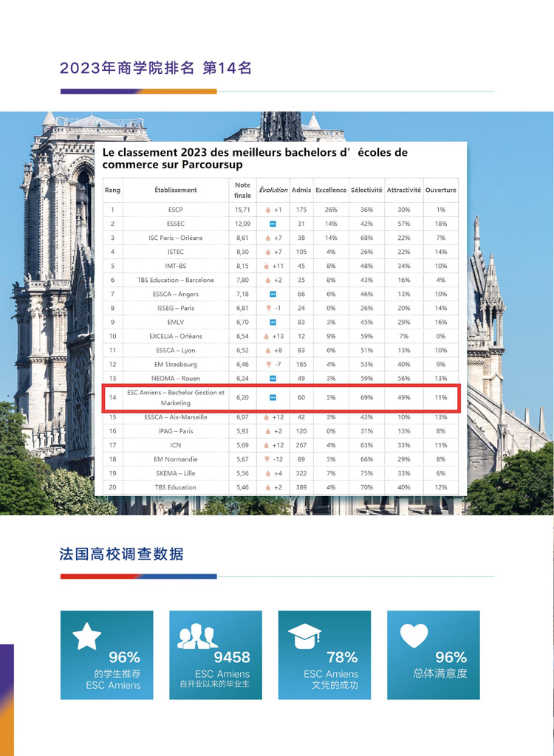Viewport: 554px width, 756px height.
Task: Click the Sélectivité column header
Action: coord(366,190)
